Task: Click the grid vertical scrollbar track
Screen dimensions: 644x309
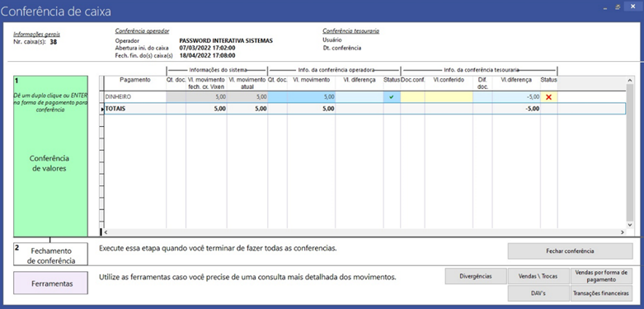Action: (x=630, y=152)
